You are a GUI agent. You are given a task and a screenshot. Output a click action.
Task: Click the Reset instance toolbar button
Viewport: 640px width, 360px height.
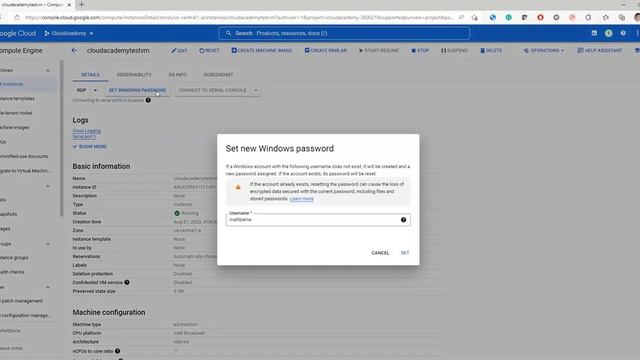209,51
